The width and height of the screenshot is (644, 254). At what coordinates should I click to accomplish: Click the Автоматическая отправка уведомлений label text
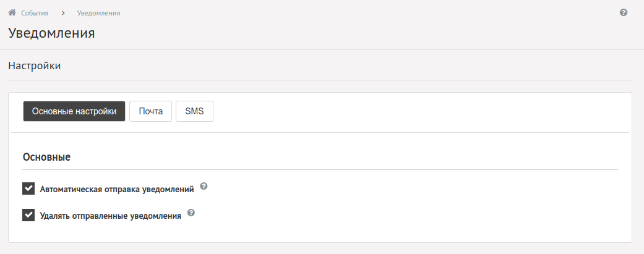pos(117,190)
